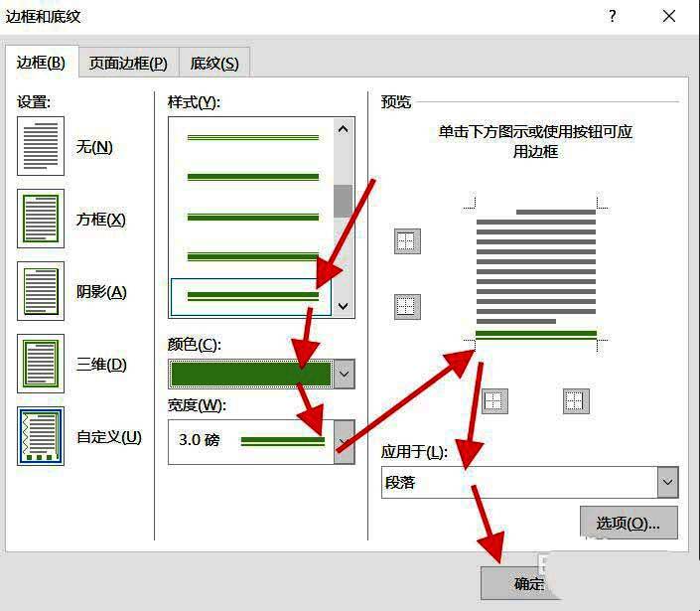Viewport: 700px width, 611px height.
Task: Select the 三维 (3-D) border setting icon
Action: [41, 364]
